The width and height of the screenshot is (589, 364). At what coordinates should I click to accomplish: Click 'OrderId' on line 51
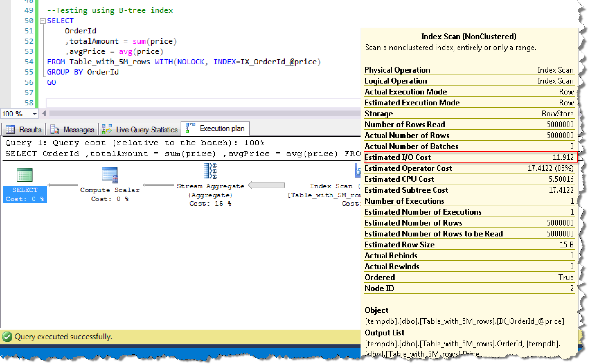coord(80,31)
